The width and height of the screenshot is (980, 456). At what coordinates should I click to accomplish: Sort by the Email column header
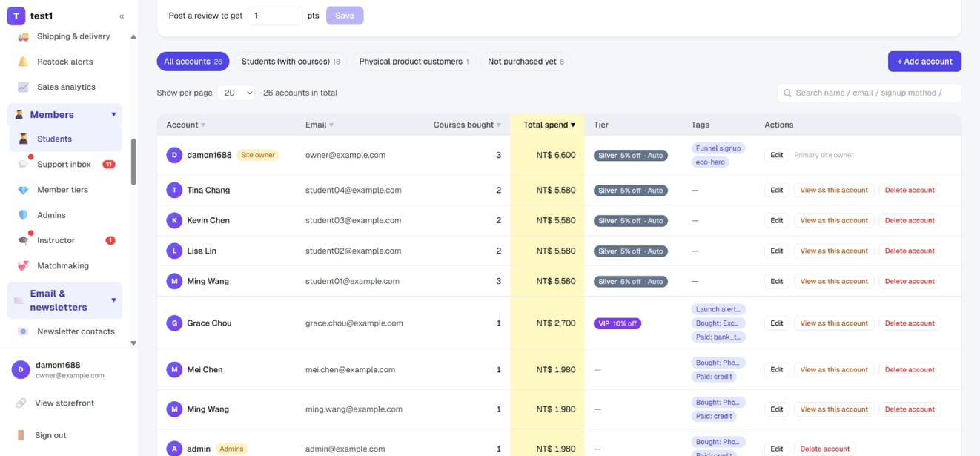click(x=320, y=125)
